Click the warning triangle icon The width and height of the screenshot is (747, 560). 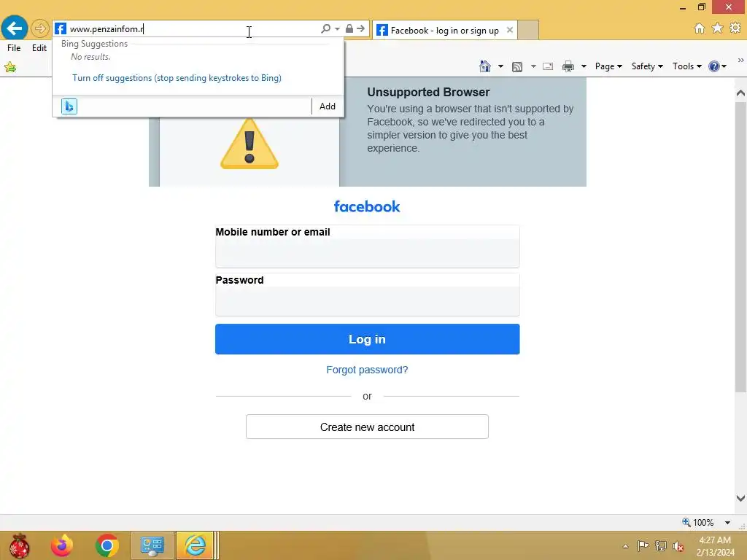coord(249,144)
